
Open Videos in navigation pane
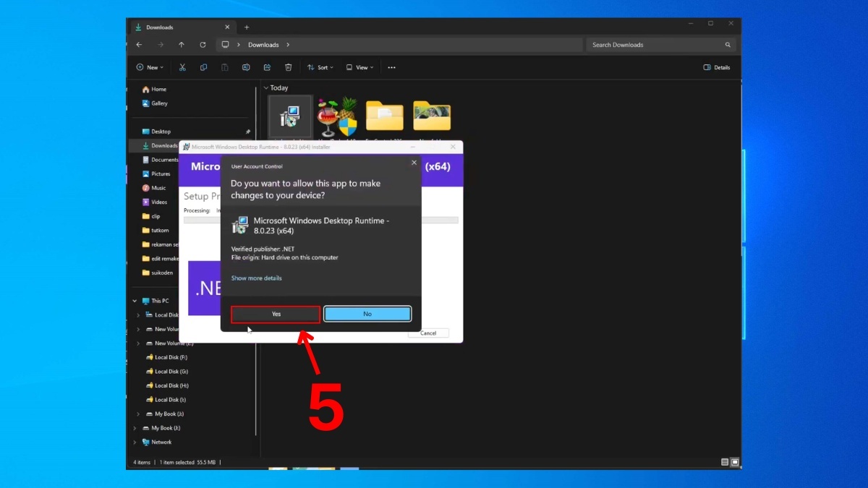(155, 202)
